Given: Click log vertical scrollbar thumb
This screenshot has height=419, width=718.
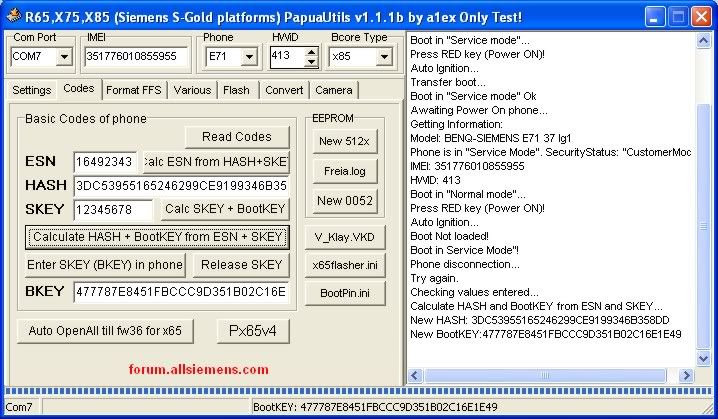Looking at the screenshot, I should [x=703, y=226].
